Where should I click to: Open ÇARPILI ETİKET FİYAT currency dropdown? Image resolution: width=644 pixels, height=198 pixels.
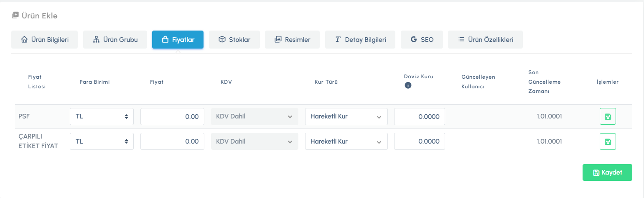[102, 141]
